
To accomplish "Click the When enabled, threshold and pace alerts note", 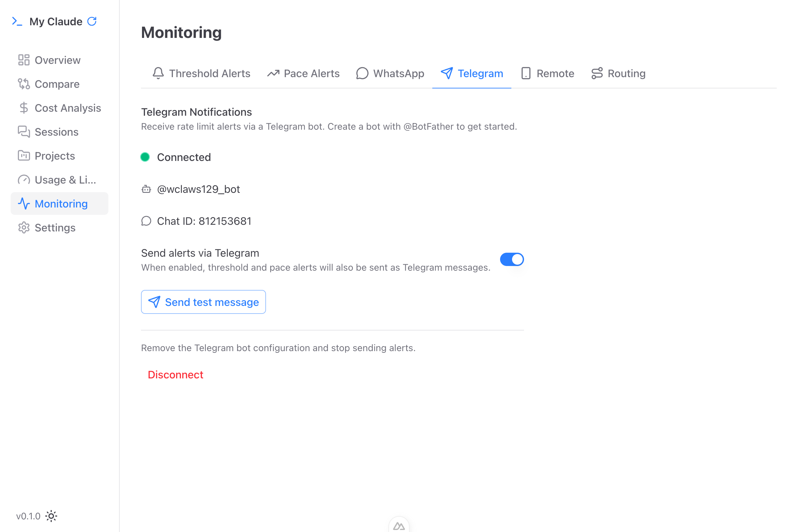I will click(316, 267).
